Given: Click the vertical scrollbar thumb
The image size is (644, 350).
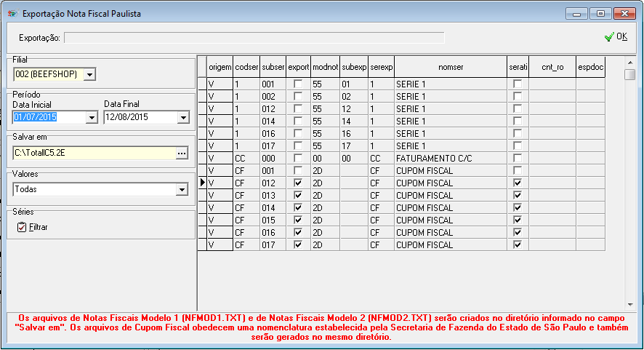Looking at the screenshot, I should (630, 74).
